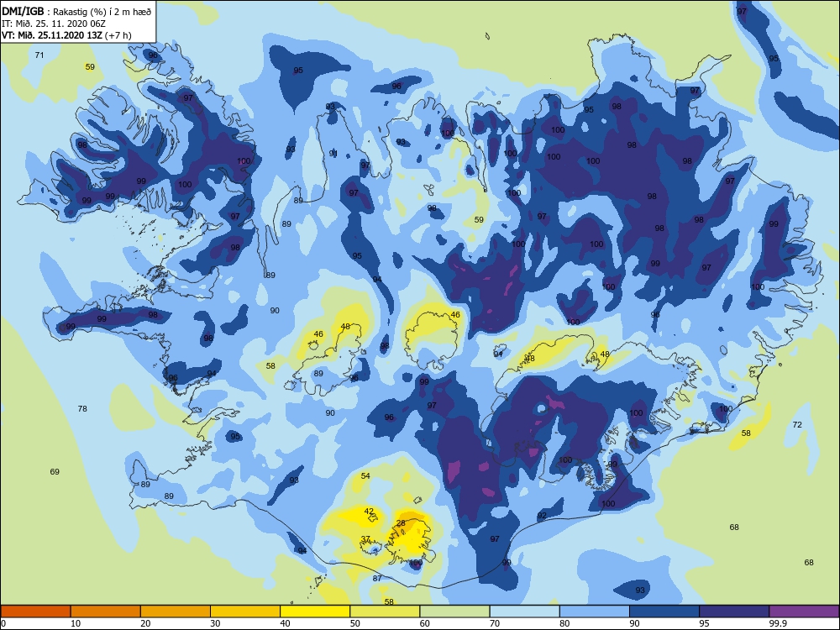Click the 'IT: Mið. 25. 11. 2020 06Z' line

tap(54, 24)
